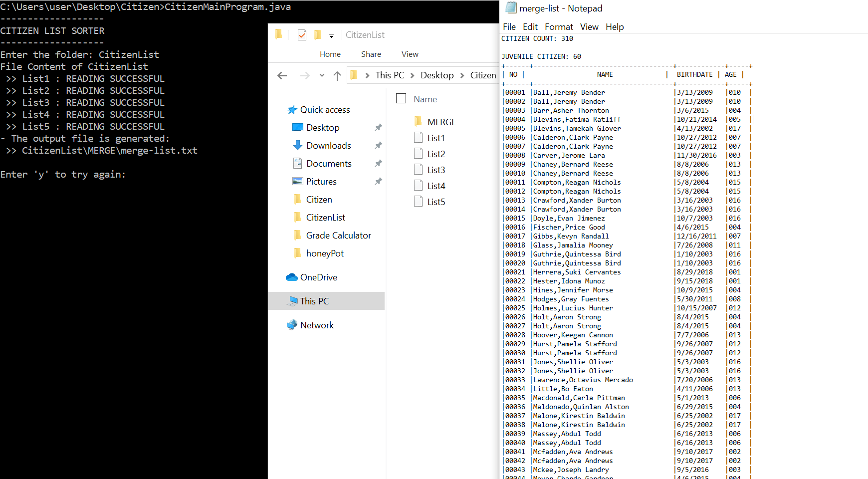Select This PC in the navigation pane
This screenshot has height=479, width=868.
[314, 301]
